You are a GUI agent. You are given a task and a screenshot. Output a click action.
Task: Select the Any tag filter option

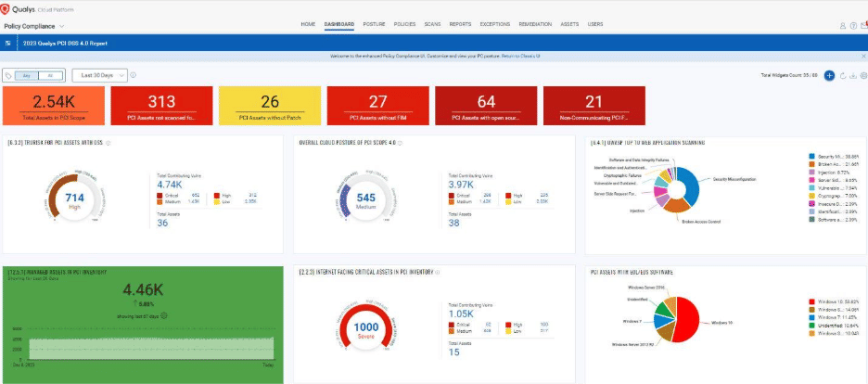pos(26,75)
